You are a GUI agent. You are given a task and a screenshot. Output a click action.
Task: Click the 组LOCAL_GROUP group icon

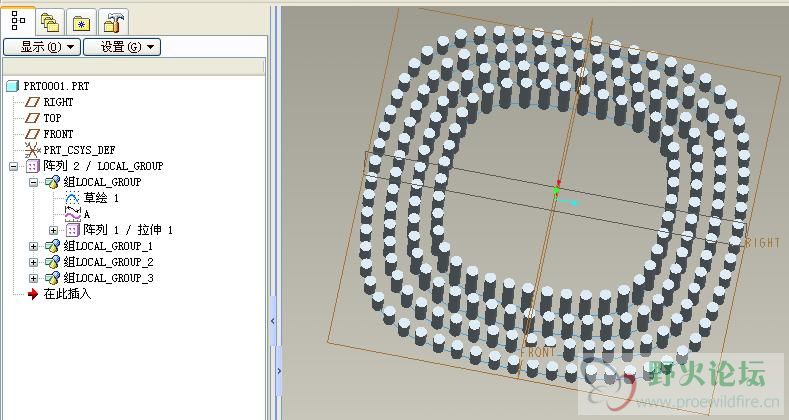pyautogui.click(x=52, y=182)
